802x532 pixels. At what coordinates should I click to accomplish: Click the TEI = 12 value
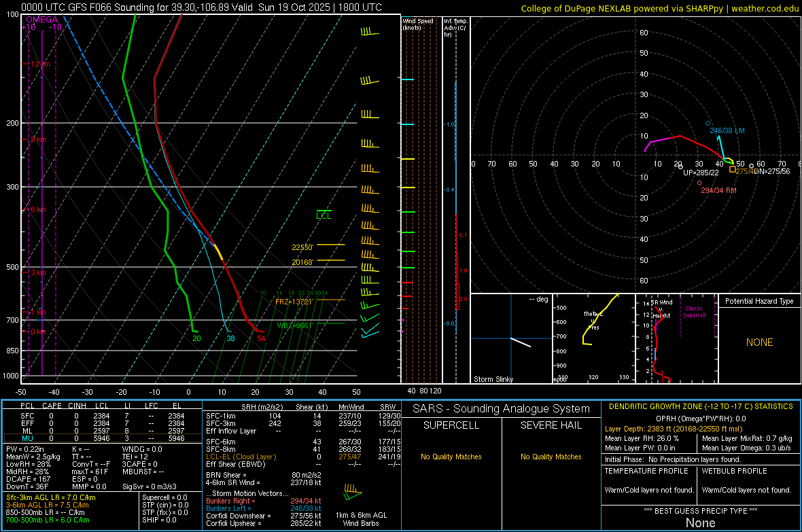(135, 457)
